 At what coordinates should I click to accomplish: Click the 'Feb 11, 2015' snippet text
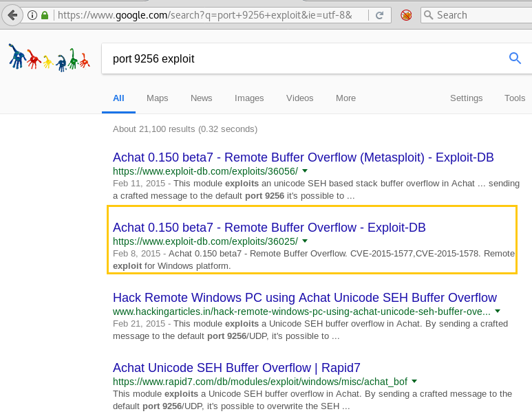point(139,184)
